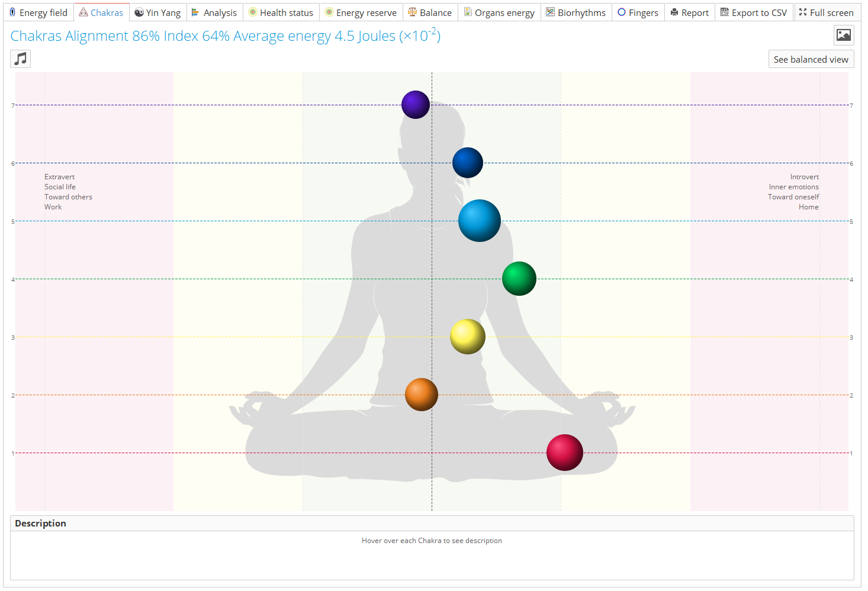The image size is (868, 591).
Task: Click the See balanced view button
Action: [811, 59]
